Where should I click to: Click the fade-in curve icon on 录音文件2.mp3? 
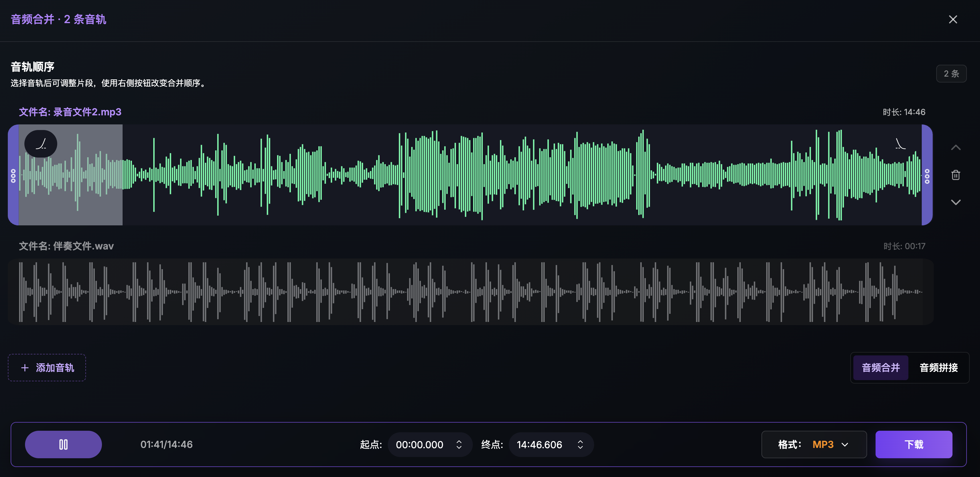point(41,144)
